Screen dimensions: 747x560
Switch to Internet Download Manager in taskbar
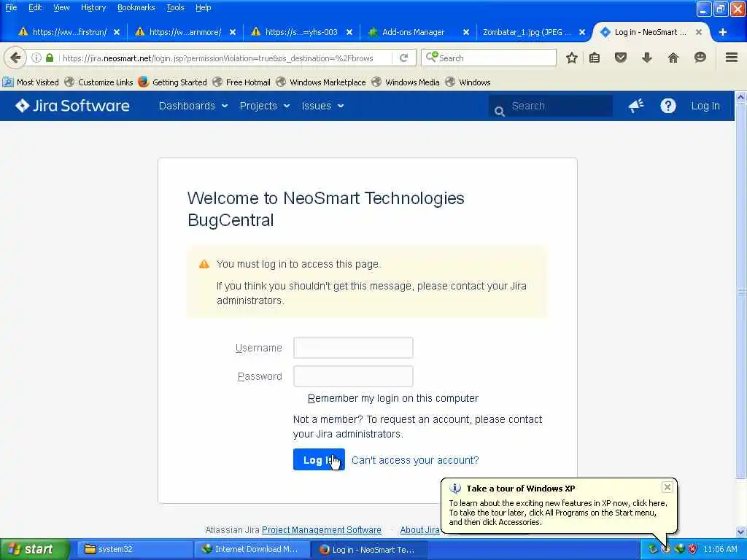[252, 549]
